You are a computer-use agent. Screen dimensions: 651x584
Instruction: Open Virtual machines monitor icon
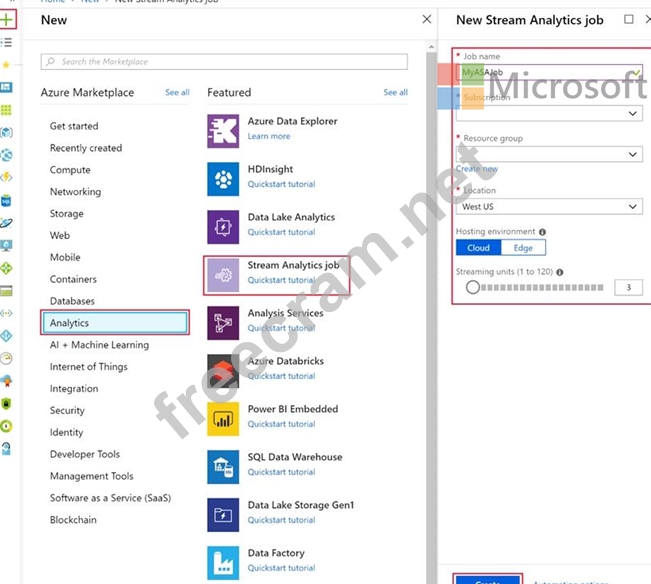click(6, 246)
